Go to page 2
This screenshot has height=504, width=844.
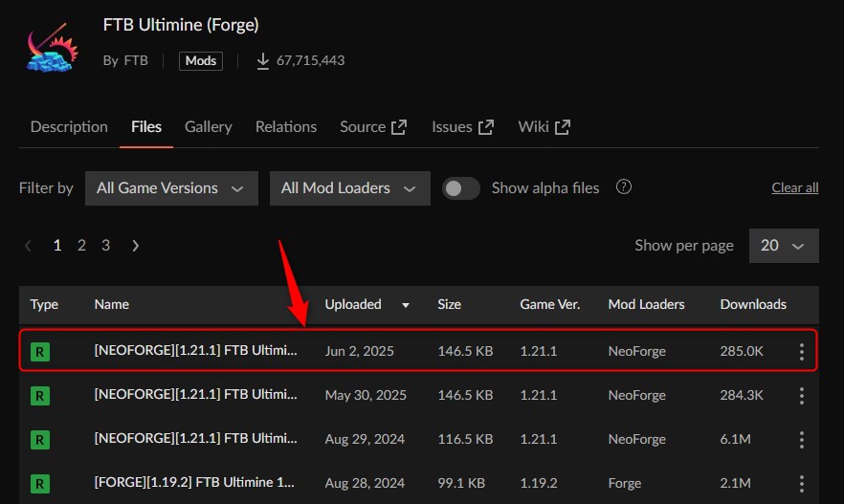click(x=81, y=246)
